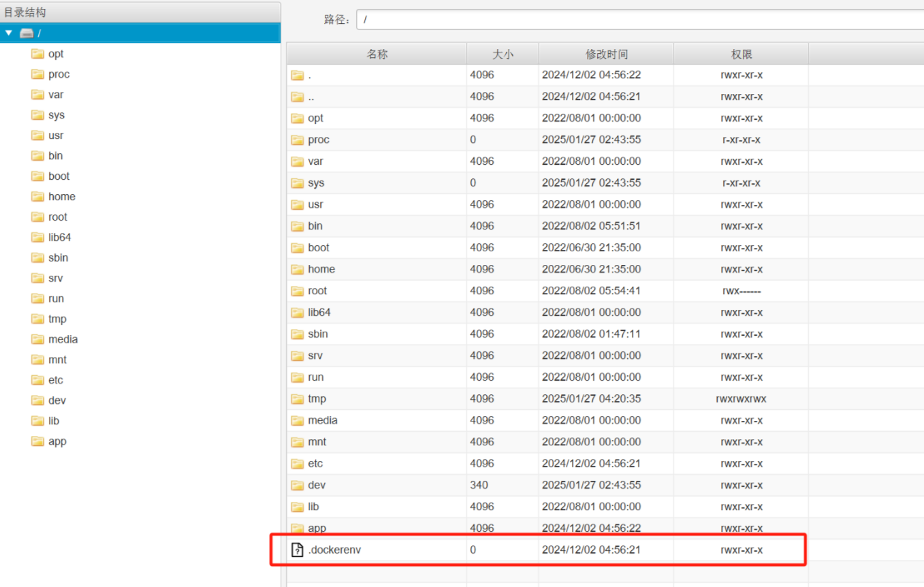
Task: Click the .dockerenv file icon
Action: (x=297, y=550)
